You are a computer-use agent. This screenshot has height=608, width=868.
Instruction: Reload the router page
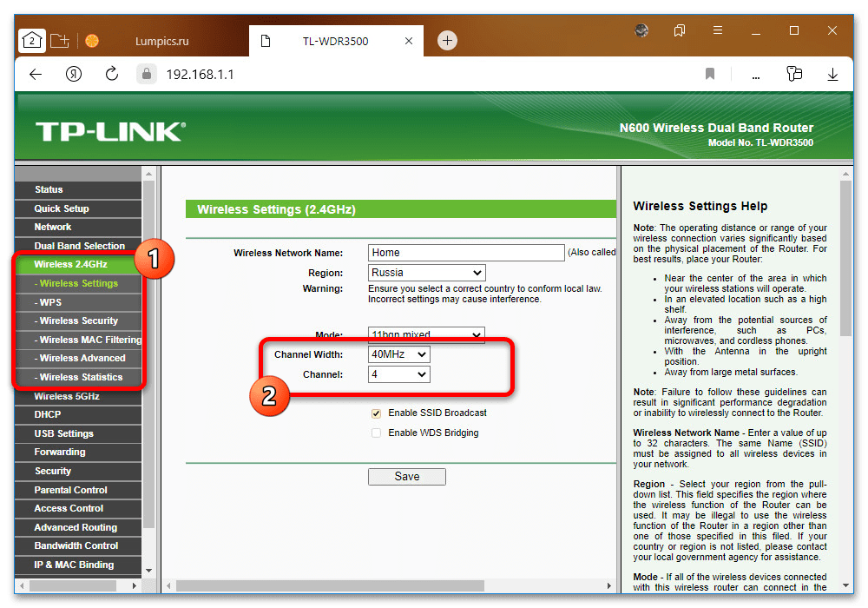(111, 75)
